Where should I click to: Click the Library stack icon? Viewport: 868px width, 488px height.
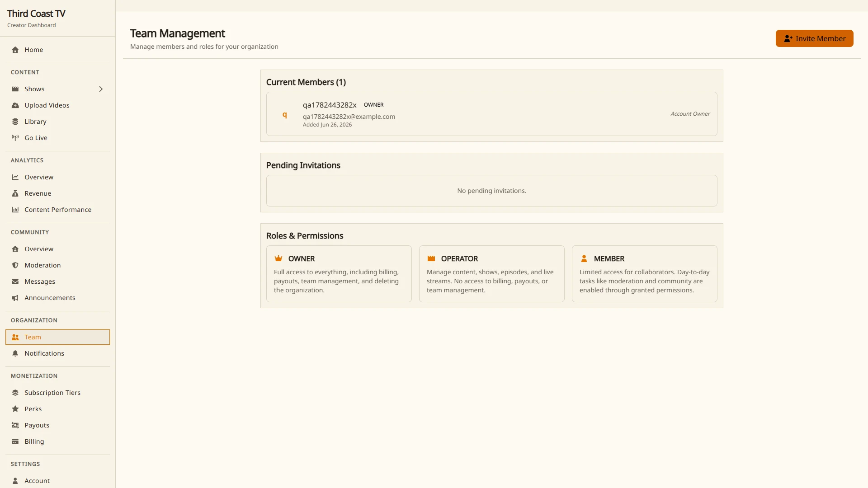tap(15, 122)
